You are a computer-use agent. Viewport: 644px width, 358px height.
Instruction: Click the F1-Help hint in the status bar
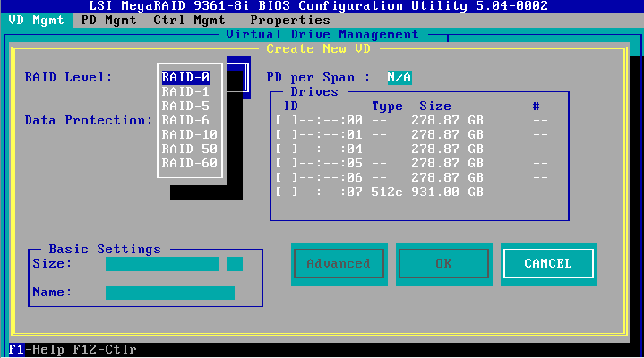pos(36,350)
